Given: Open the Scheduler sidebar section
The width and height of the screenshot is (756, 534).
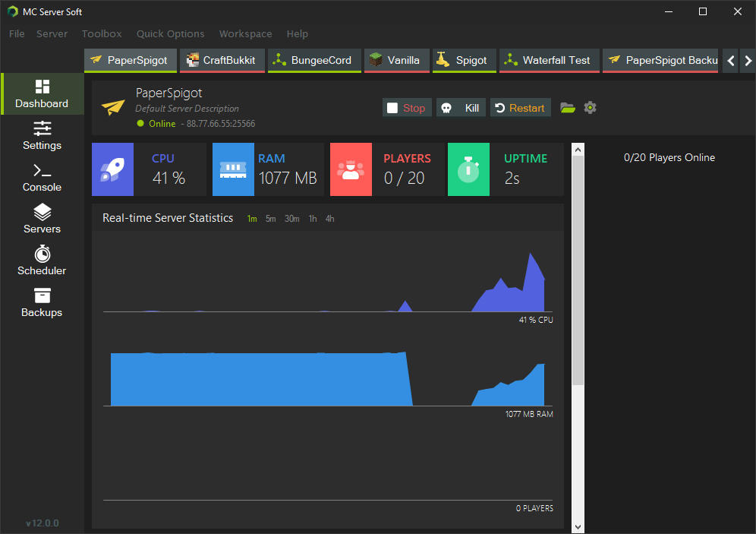Looking at the screenshot, I should click(x=42, y=261).
